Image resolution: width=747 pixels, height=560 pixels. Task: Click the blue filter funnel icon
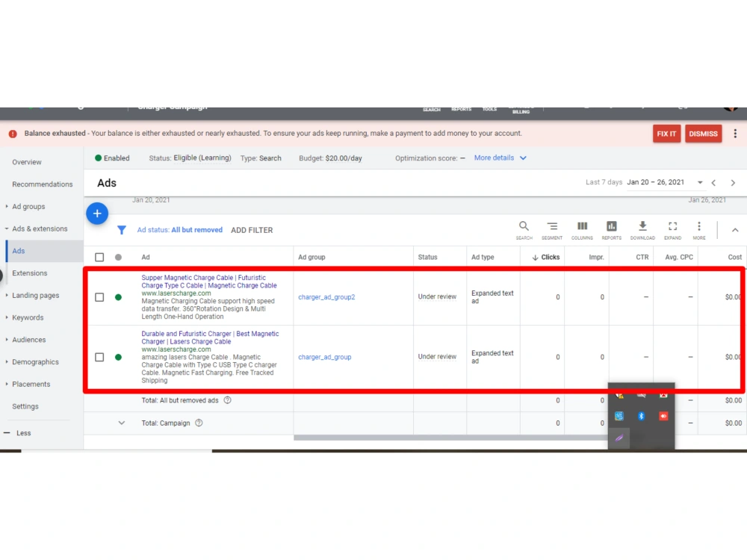(x=122, y=230)
